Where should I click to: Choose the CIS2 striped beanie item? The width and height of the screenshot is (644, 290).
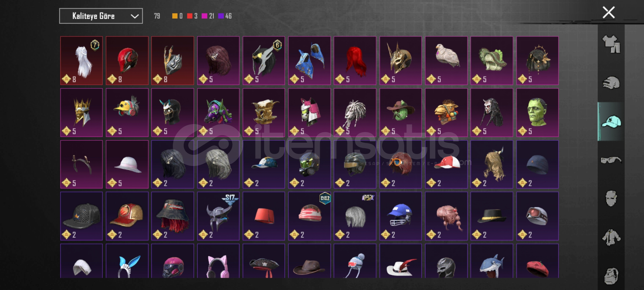[x=309, y=216]
